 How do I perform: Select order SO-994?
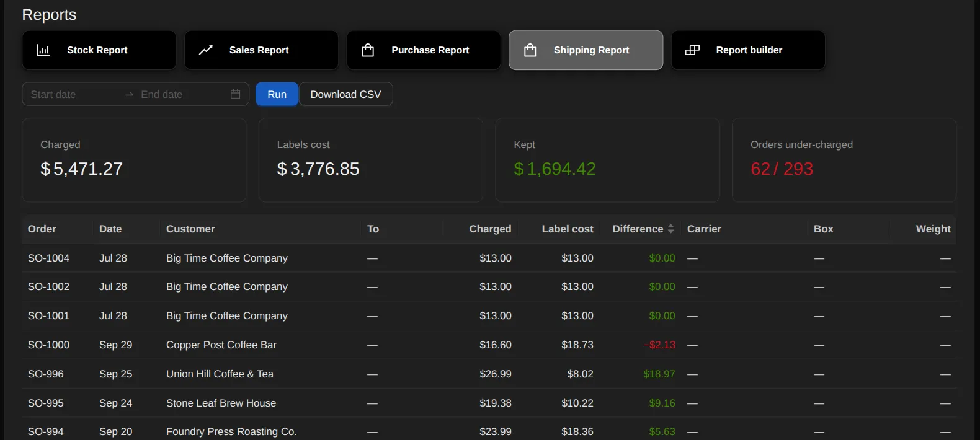pyautogui.click(x=45, y=431)
